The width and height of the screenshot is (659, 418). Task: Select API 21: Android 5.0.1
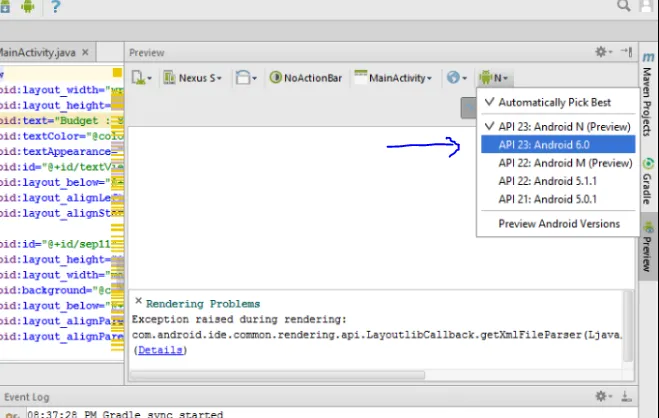click(558, 199)
